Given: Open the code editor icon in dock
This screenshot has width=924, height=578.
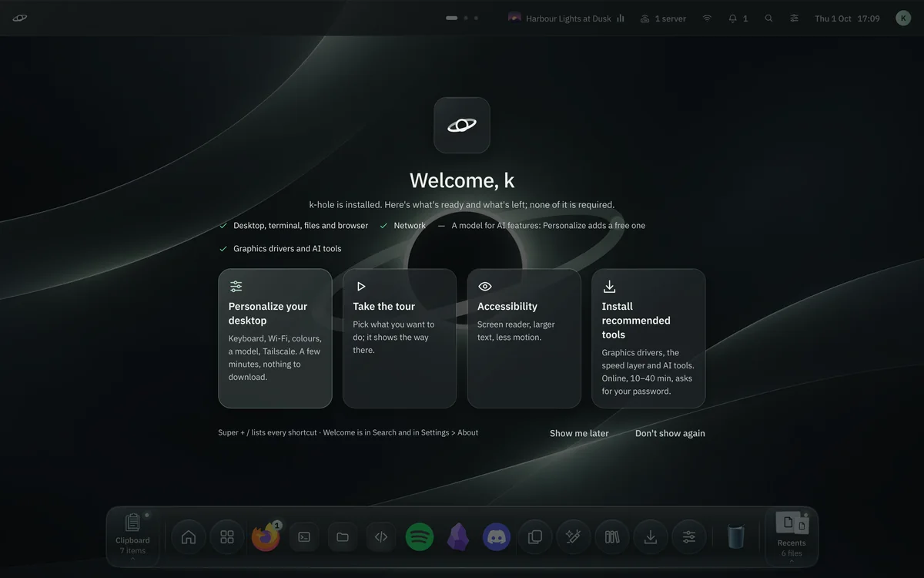Looking at the screenshot, I should click(x=381, y=537).
